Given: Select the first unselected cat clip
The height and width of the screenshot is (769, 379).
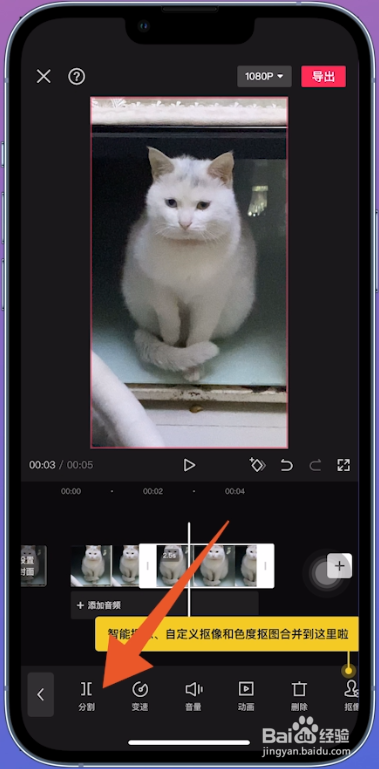Looking at the screenshot, I should [105, 566].
